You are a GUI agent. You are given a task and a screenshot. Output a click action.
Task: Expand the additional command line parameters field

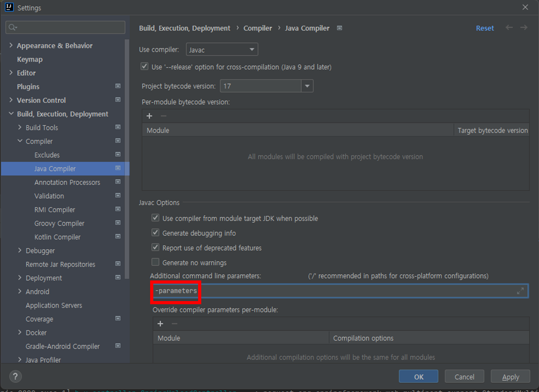coord(520,291)
